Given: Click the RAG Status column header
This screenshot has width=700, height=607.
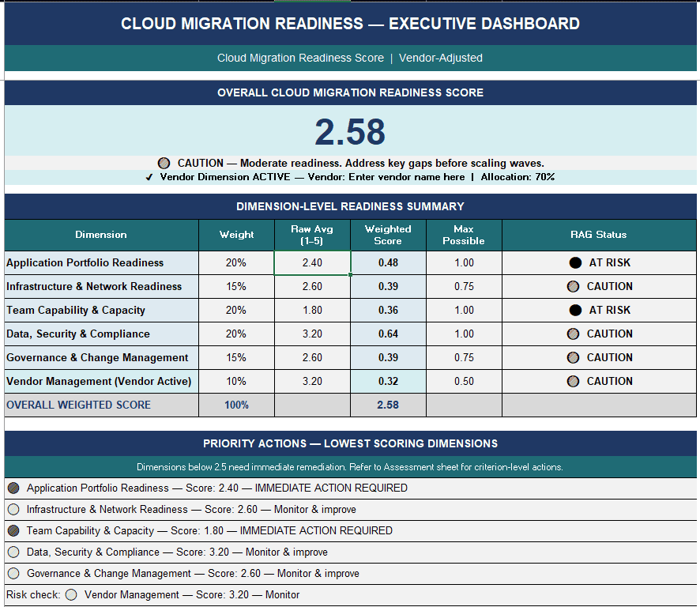Looking at the screenshot, I should click(599, 235).
